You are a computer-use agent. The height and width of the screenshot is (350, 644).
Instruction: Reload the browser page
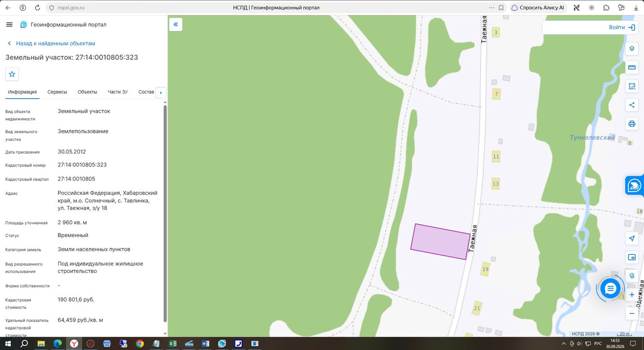pyautogui.click(x=37, y=8)
